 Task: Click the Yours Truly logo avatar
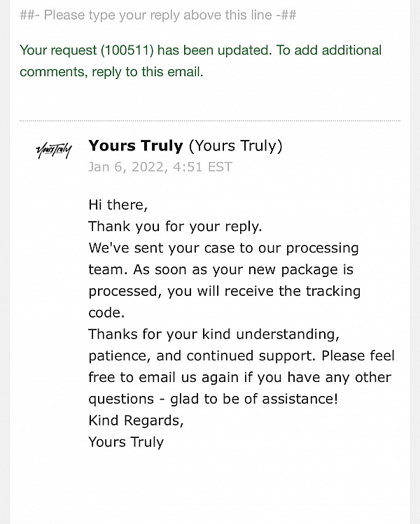[x=53, y=151]
